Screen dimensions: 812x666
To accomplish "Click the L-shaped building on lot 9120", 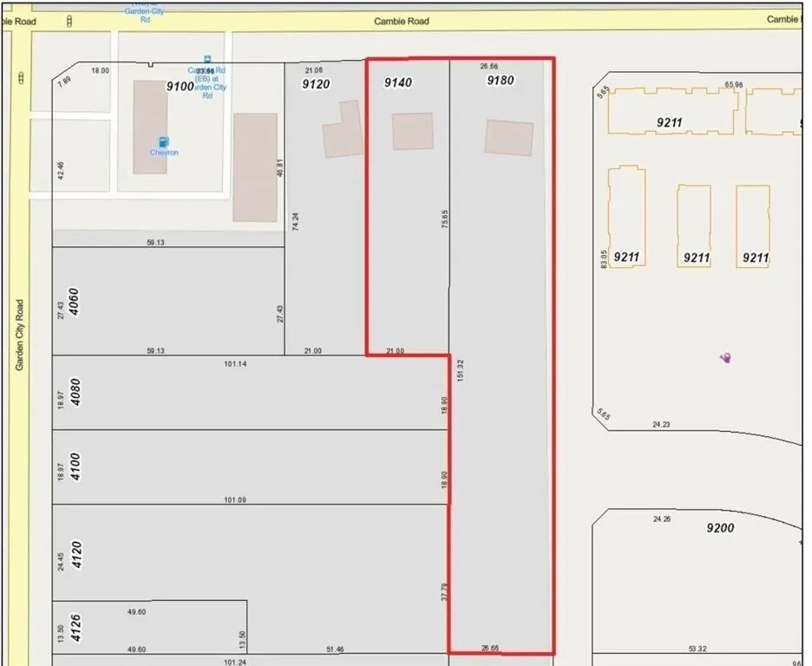I will pos(343,133).
